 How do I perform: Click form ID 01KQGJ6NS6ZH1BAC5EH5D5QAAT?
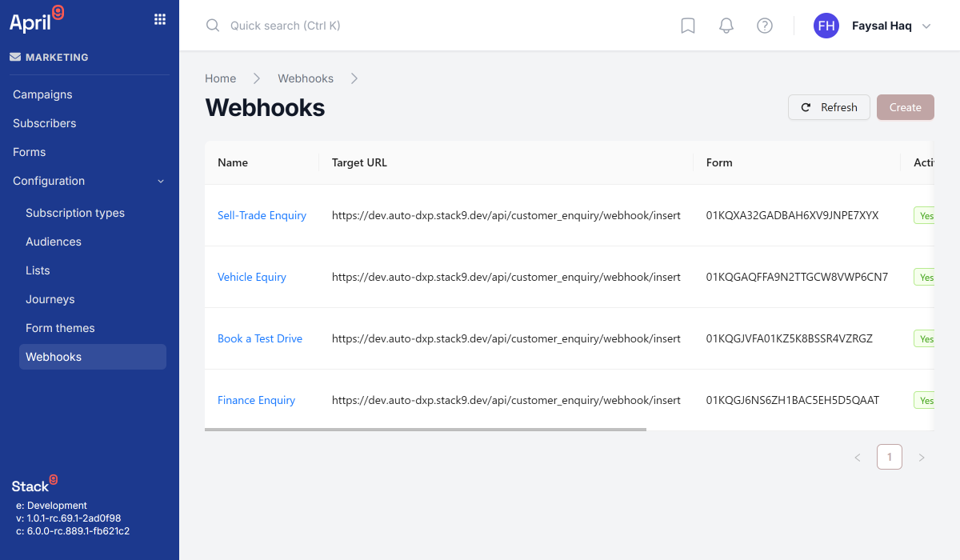click(793, 400)
